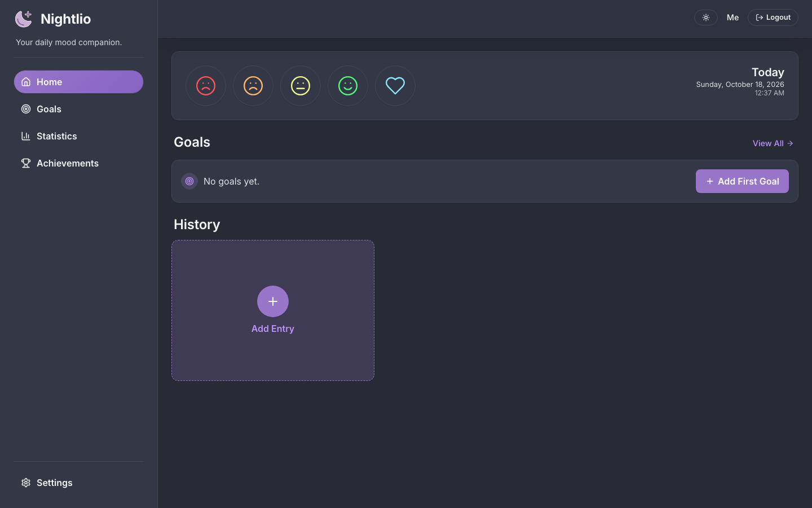
Task: Click the Your daily mood companion tagline
Action: (69, 42)
